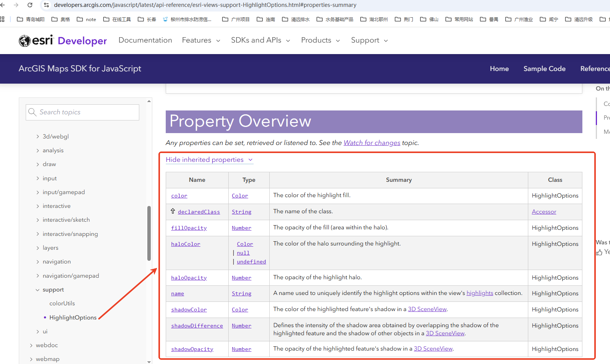Screen dimensions: 610x364
Task: Open the haloOpacity property link
Action: click(x=189, y=278)
